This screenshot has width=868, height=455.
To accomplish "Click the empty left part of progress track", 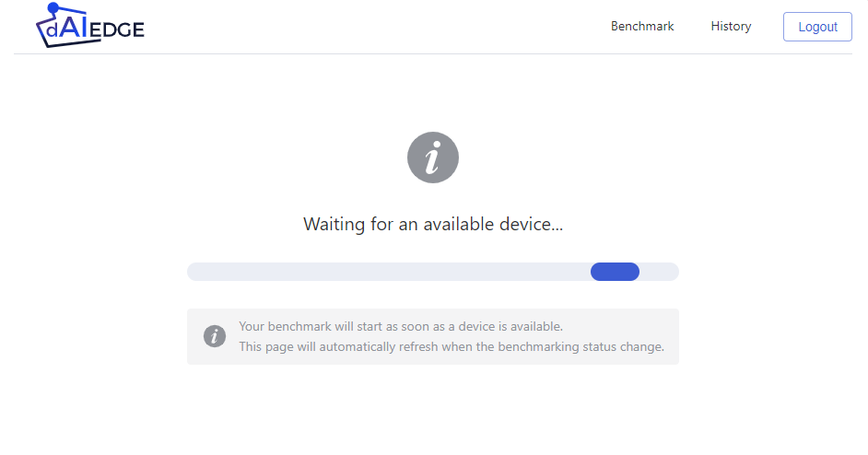I will [389, 272].
